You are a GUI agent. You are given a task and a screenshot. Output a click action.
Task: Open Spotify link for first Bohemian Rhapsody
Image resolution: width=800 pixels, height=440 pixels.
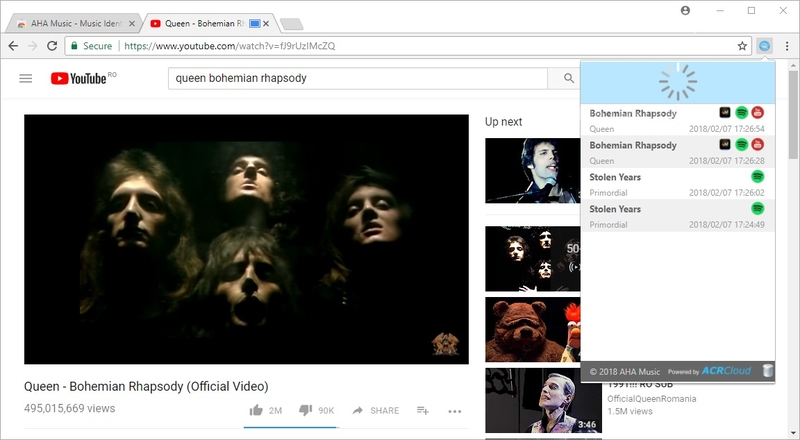click(x=742, y=112)
